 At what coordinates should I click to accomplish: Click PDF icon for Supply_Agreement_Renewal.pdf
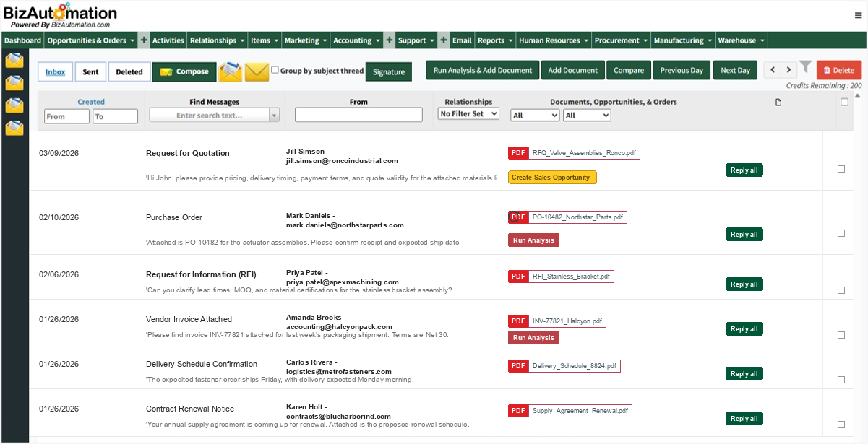pyautogui.click(x=518, y=411)
